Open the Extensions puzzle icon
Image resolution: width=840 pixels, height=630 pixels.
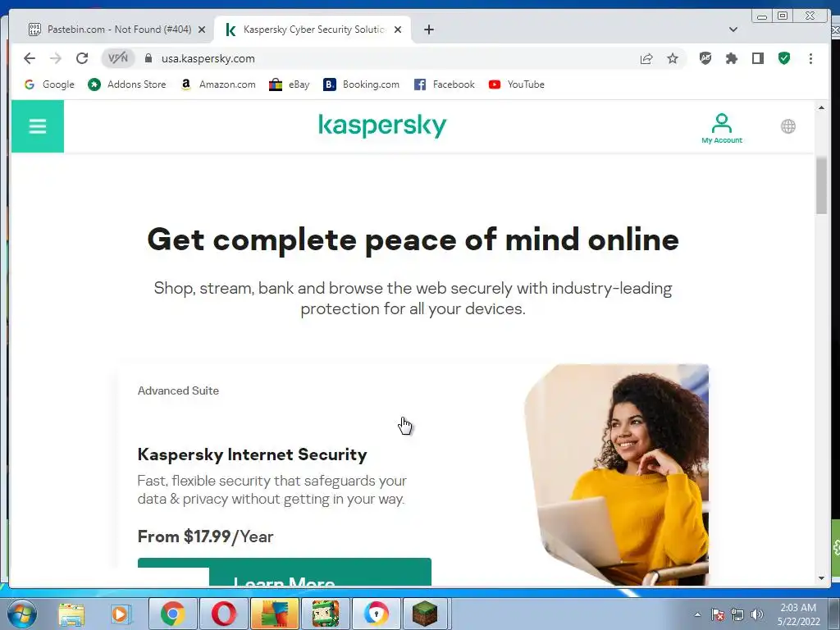(x=731, y=58)
